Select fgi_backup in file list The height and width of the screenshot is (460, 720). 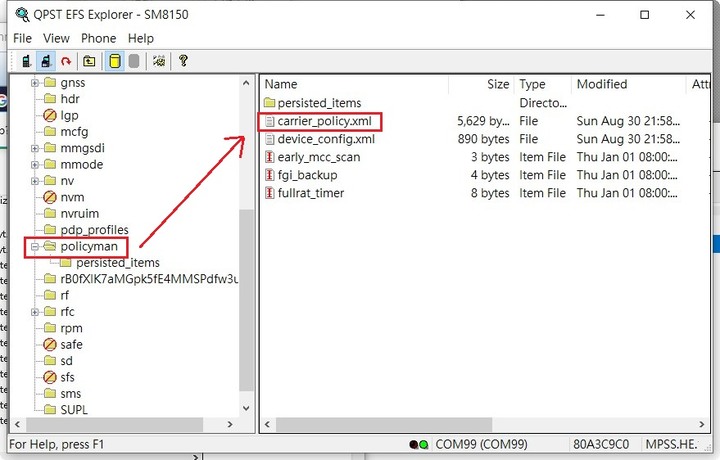point(307,175)
